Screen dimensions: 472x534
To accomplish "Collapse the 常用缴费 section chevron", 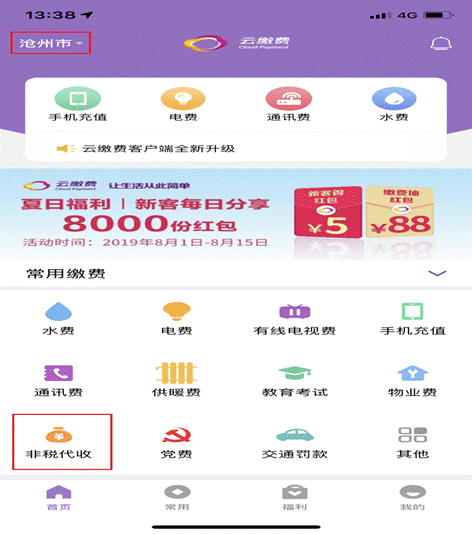I will coord(437,273).
